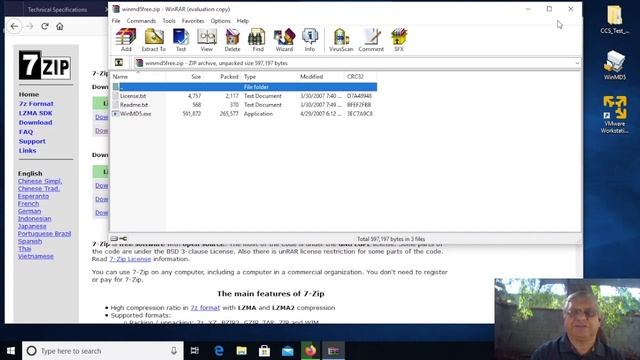Open the Commands menu
Viewport: 640px width, 360px height.
coord(141,21)
